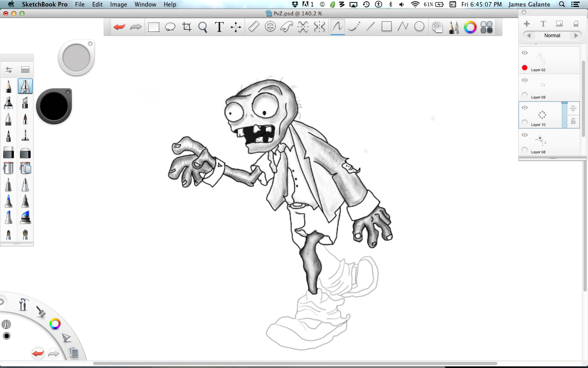Add a text layer in layer panel
The image size is (588, 368).
[543, 24]
